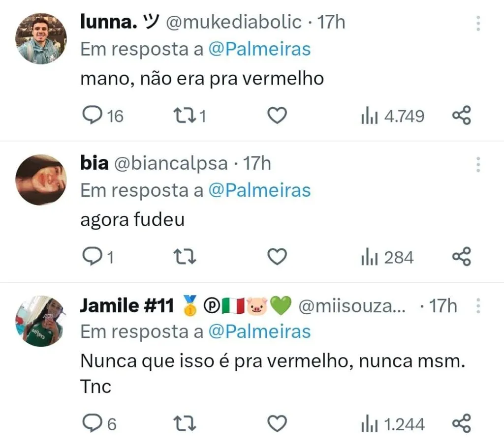504x448 pixels.
Task: Open bia's profile picture
Action: click(41, 179)
